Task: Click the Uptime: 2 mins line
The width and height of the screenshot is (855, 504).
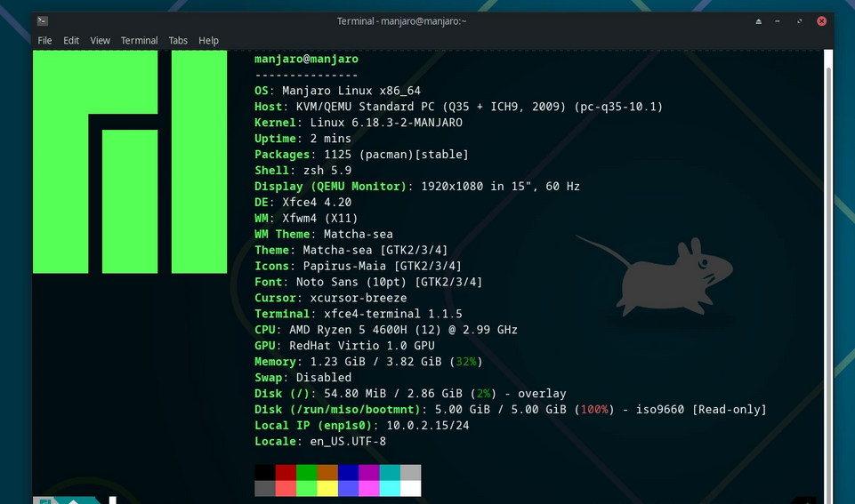Action: click(302, 139)
